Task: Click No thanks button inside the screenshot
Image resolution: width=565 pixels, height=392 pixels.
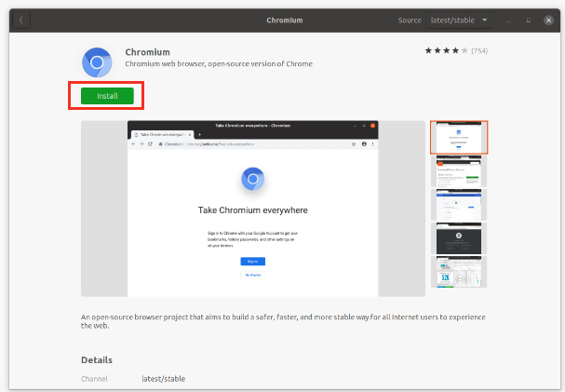Action: coord(252,275)
